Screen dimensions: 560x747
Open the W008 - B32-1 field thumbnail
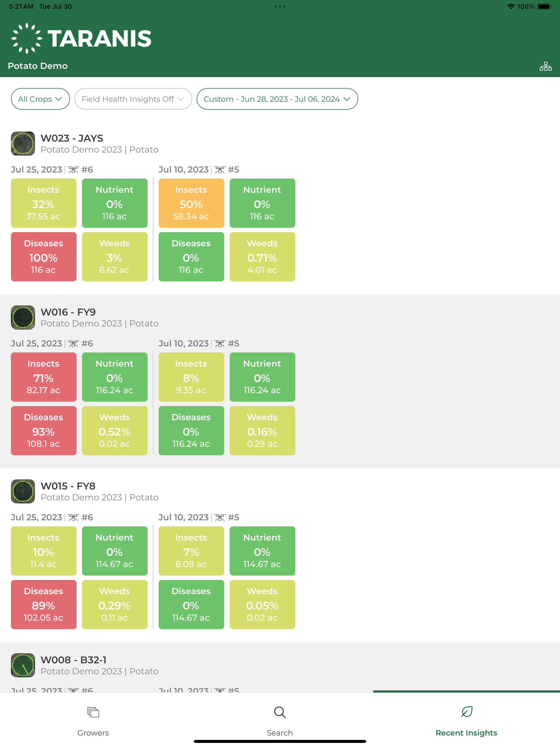[x=23, y=665]
